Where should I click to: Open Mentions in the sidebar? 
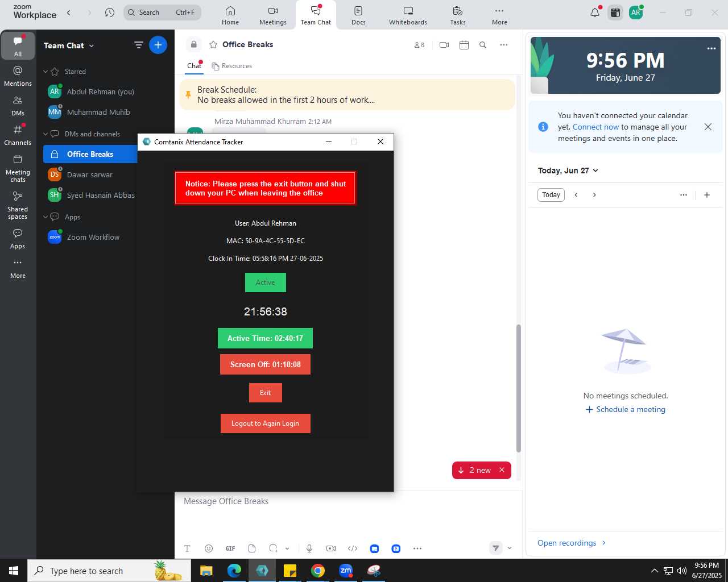18,76
